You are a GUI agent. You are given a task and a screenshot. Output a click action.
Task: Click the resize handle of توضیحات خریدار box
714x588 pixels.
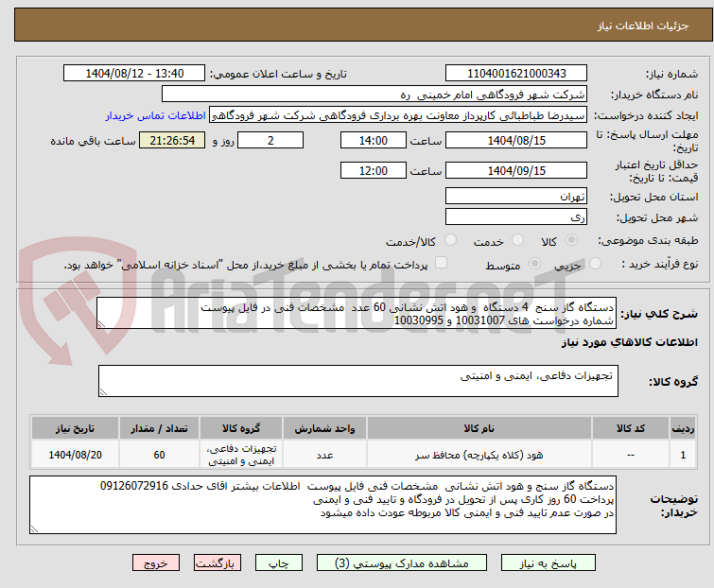point(34,529)
